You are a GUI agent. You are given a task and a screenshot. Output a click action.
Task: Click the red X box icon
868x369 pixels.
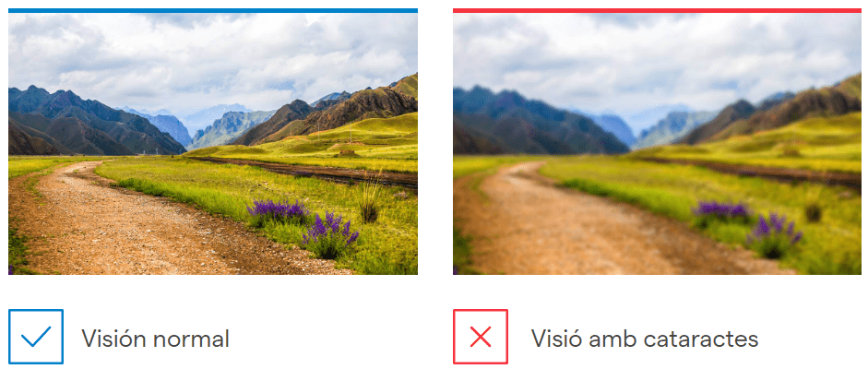point(481,337)
